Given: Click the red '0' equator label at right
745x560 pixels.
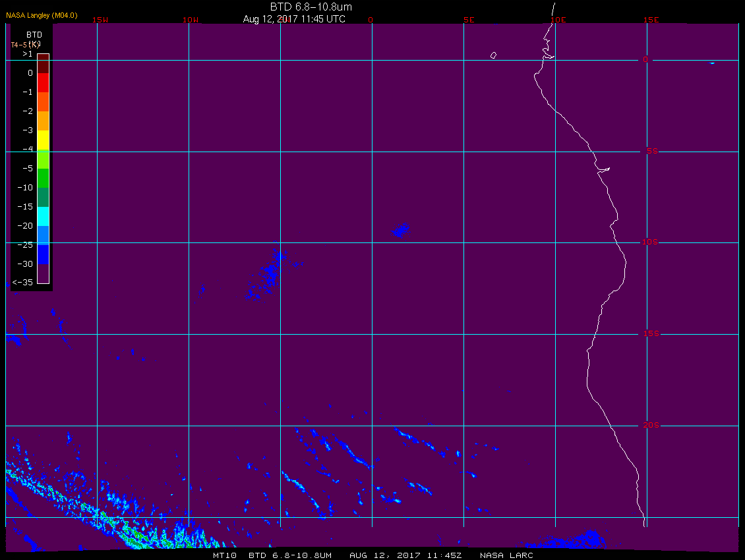Looking at the screenshot, I should (645, 59).
